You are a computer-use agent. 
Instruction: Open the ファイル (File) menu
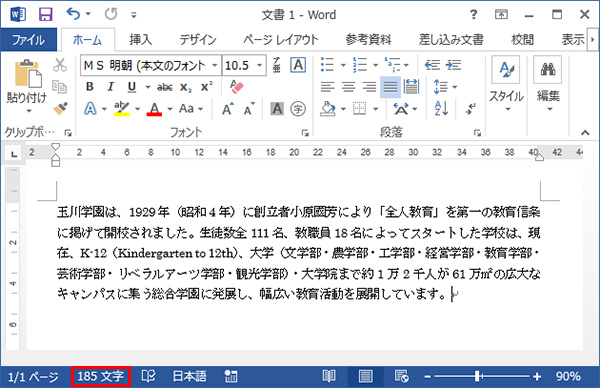click(x=29, y=39)
